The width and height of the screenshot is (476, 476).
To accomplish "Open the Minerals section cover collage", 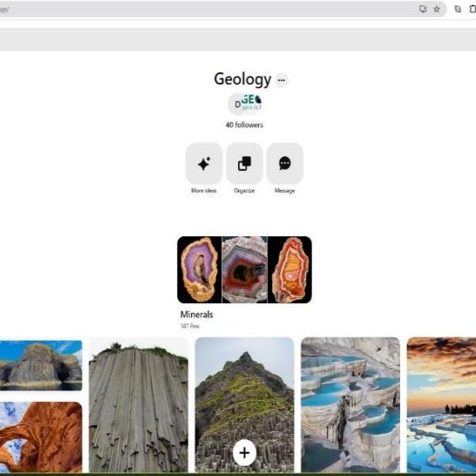I will [244, 270].
